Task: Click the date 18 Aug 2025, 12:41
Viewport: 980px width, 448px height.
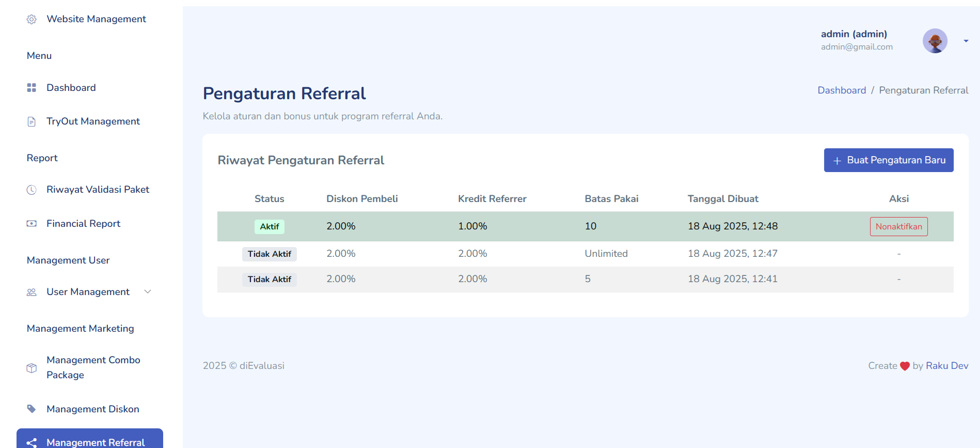Action: tap(733, 279)
